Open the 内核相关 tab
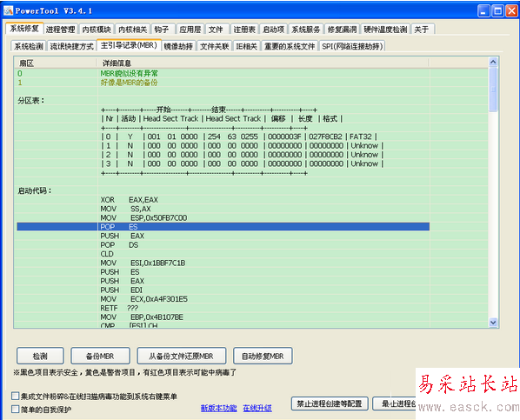The image size is (520, 420). [133, 30]
